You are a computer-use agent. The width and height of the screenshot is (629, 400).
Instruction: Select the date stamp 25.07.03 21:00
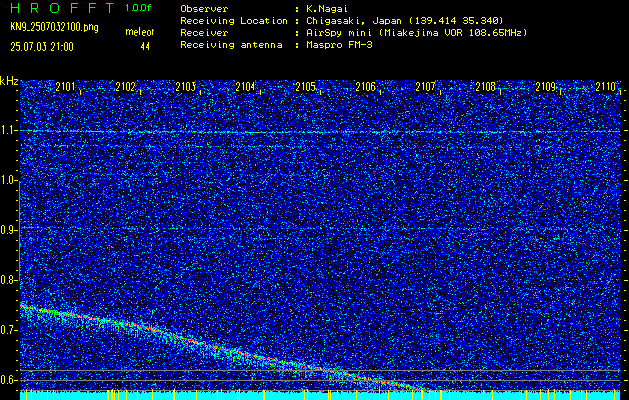coord(42,47)
